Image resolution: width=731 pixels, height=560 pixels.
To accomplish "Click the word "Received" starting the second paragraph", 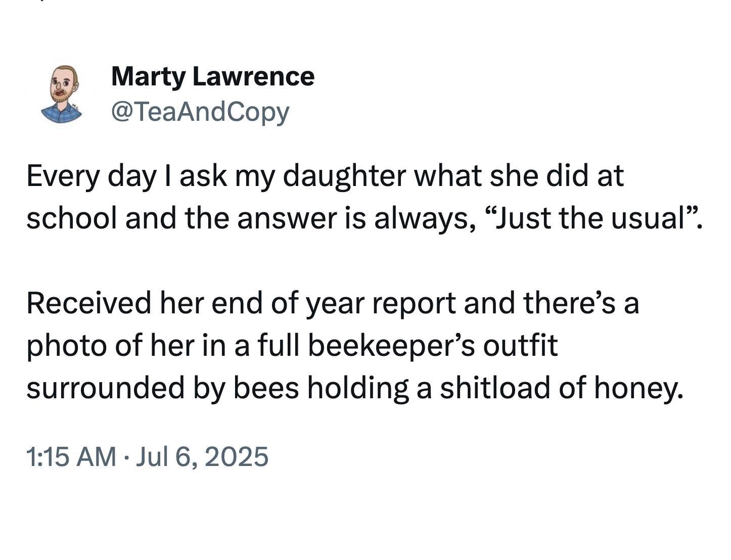I will coord(89,303).
